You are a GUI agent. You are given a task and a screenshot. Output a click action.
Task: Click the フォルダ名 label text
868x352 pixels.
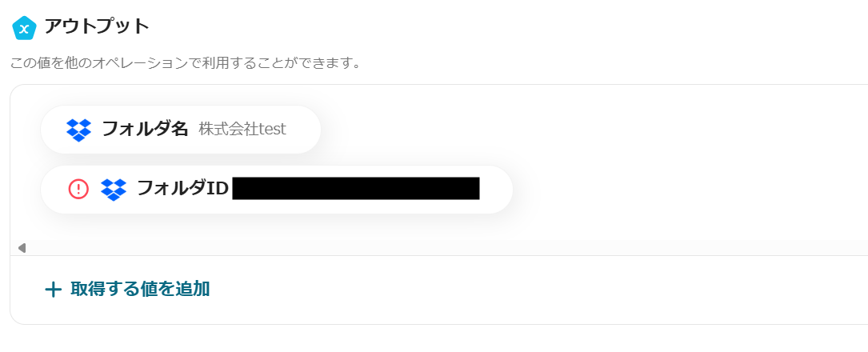pos(146,130)
